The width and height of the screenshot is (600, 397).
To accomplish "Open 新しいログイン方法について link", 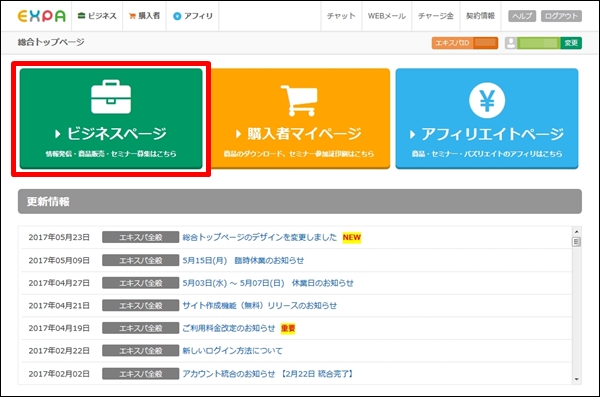I will coord(232,351).
